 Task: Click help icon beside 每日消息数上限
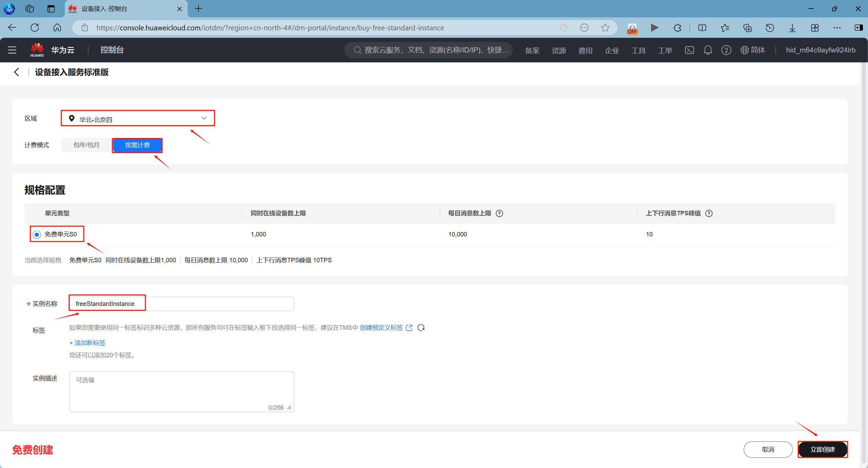point(499,214)
